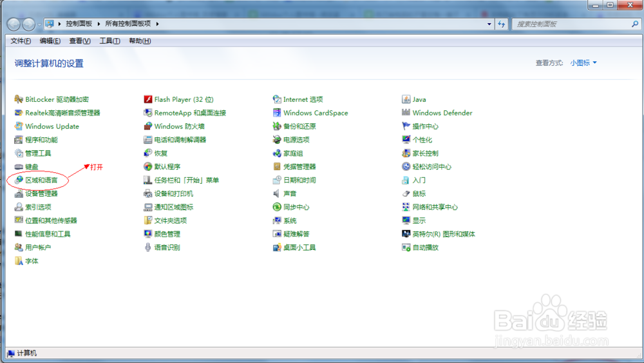Screen dimensions: 644x363
Task: Expand the address bar history dropdown arrow
Action: pos(489,24)
